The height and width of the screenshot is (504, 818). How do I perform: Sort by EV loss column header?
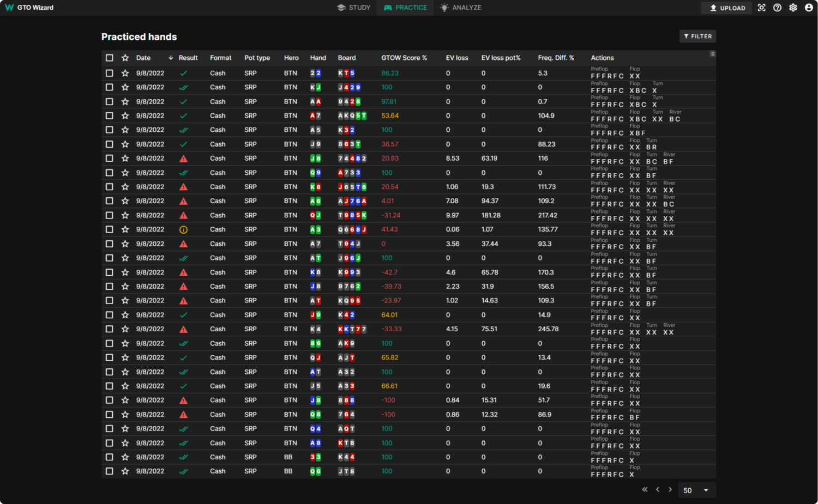click(x=457, y=58)
